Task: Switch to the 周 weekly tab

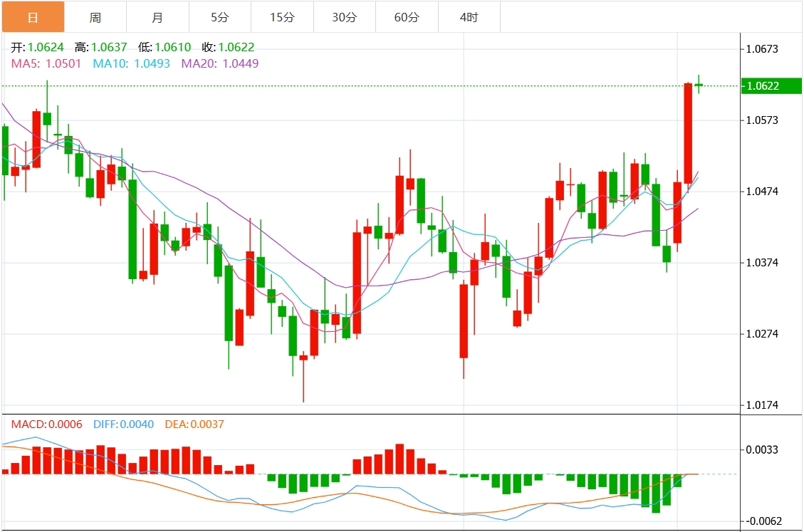Action: [95, 17]
